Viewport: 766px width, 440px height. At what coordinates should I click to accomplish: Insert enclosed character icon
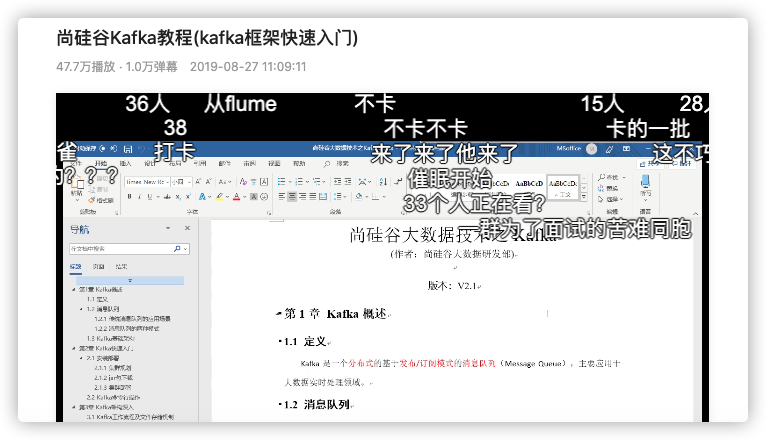click(264, 197)
